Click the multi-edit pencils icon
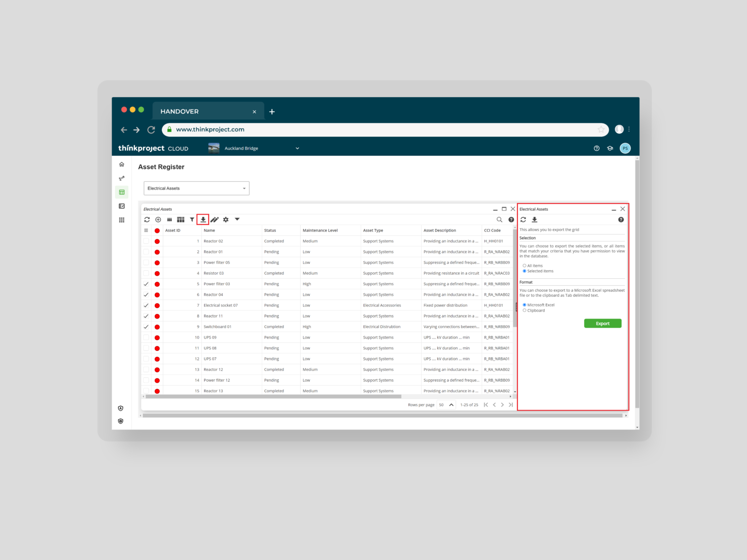This screenshot has width=747, height=560. [215, 220]
